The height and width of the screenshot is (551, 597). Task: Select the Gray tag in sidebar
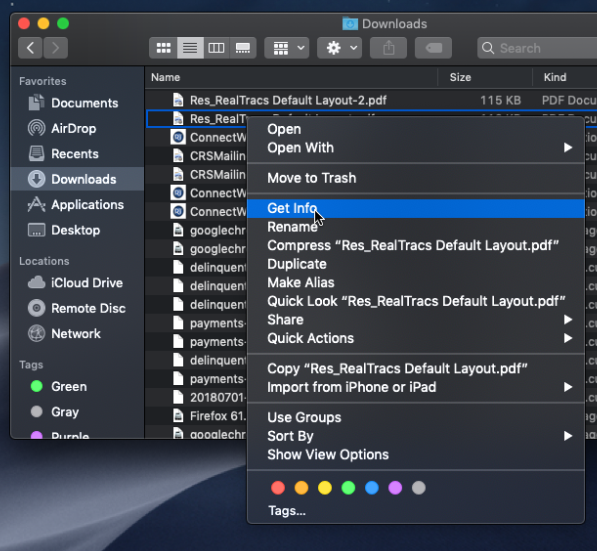pyautogui.click(x=77, y=412)
